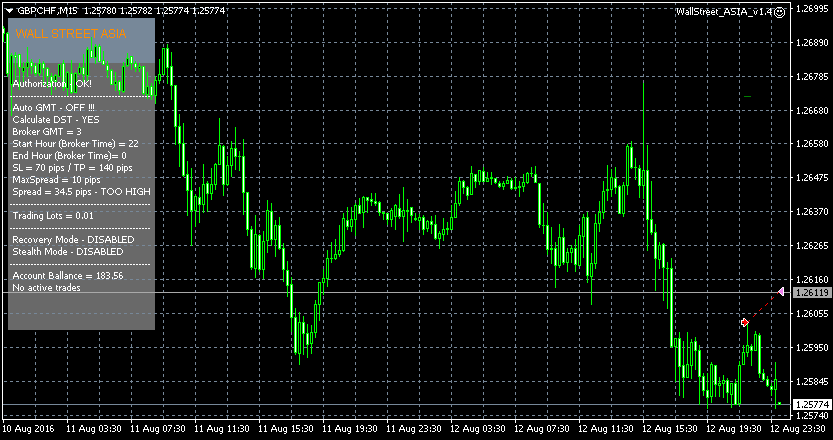This screenshot has width=833, height=440.
Task: Click MaxSpread = 10 pips line
Action: tap(56, 180)
